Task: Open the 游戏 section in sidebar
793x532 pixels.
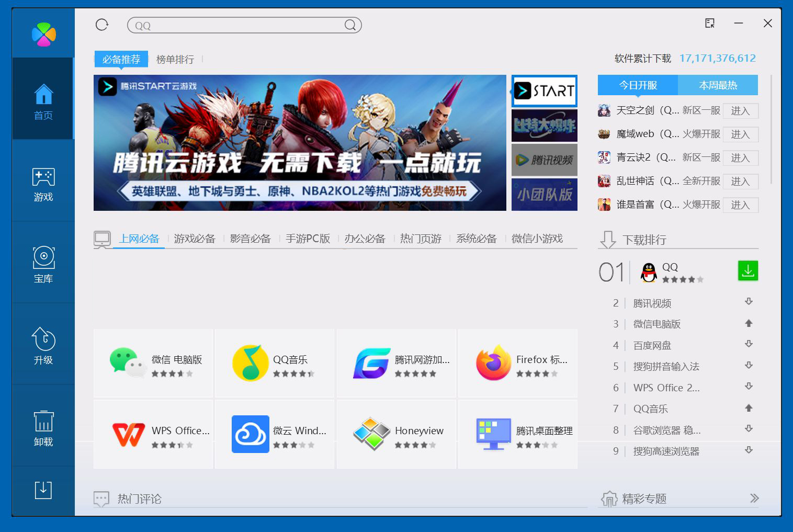Action: (x=43, y=185)
